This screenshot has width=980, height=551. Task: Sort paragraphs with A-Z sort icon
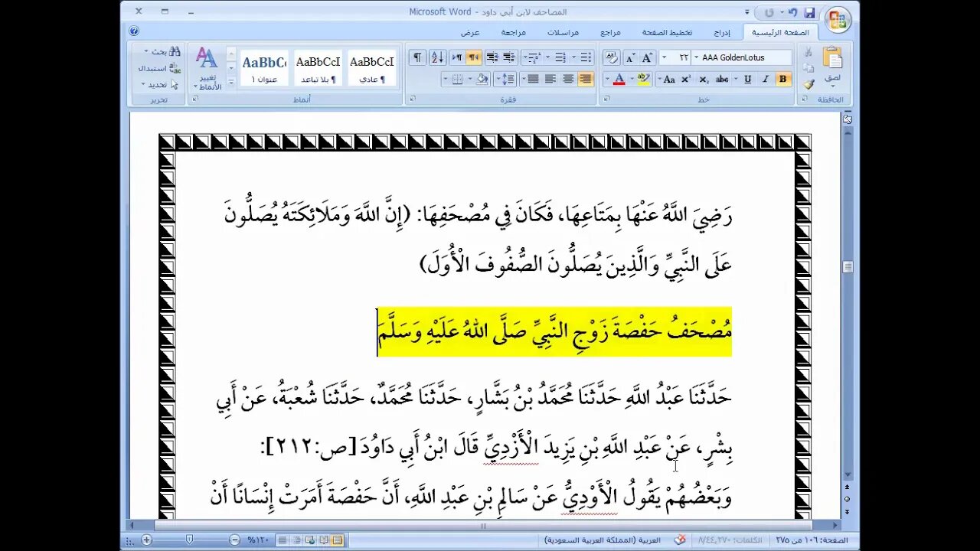(x=439, y=57)
